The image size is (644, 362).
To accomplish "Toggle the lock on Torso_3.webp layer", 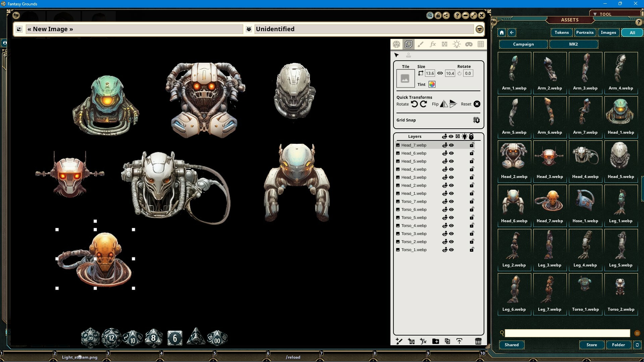I will tap(472, 234).
